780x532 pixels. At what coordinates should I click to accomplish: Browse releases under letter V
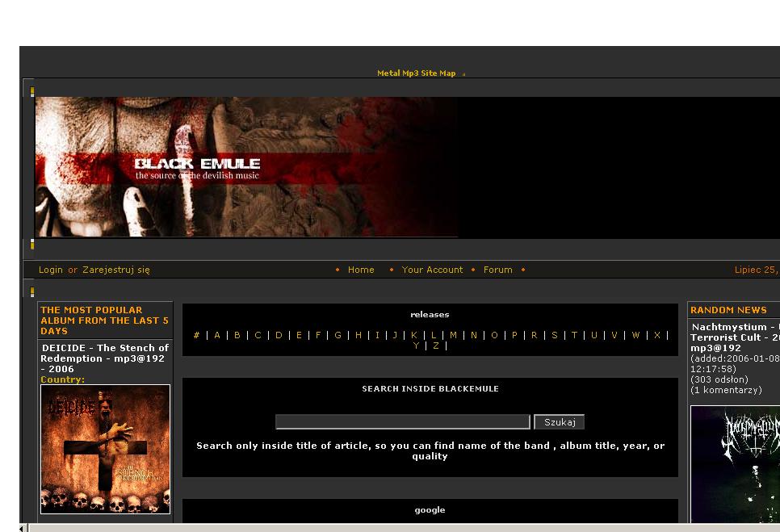tap(614, 335)
